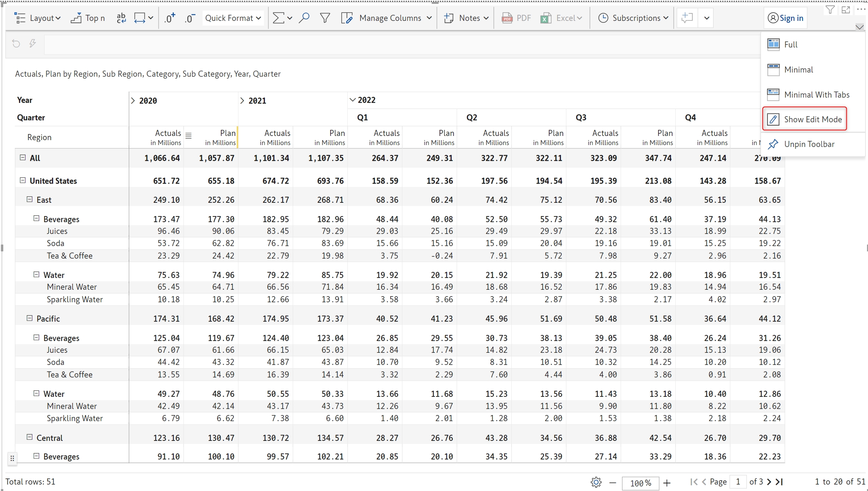Open the settings gear in footer
The height and width of the screenshot is (491, 868).
[x=596, y=482]
